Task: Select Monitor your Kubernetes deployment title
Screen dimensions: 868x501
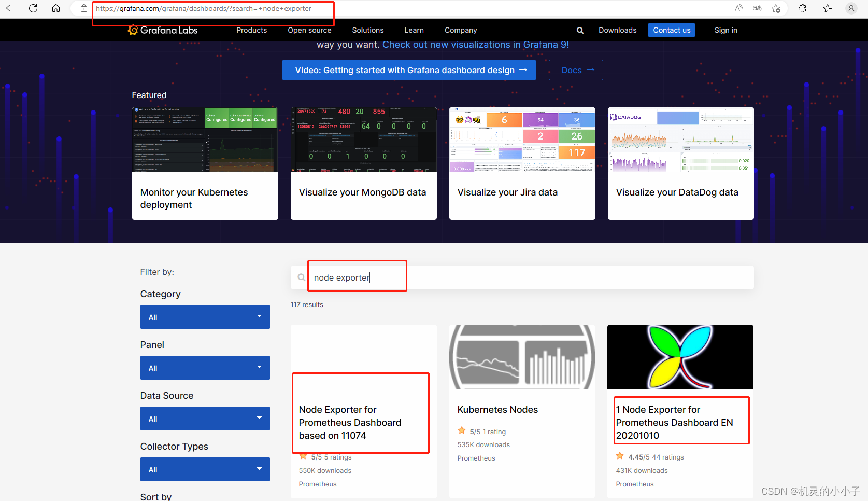Action: 194,199
